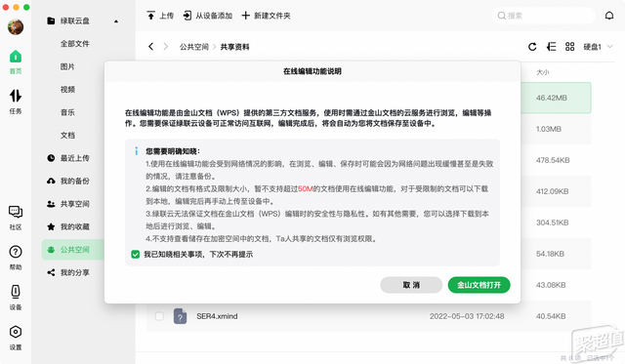Select 音乐 in the sidebar
Viewport: 625px width, 364px height.
point(67,112)
